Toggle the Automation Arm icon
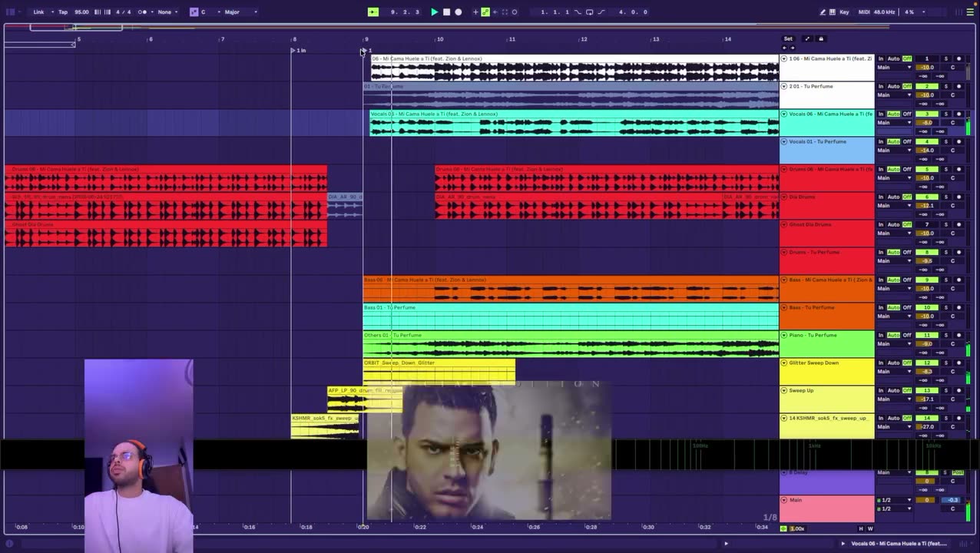 (485, 12)
